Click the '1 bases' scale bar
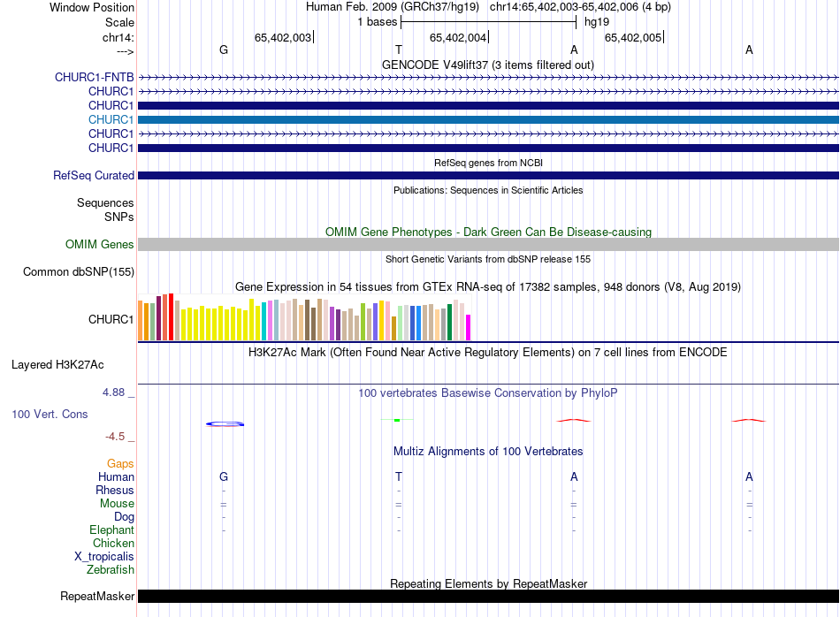The width and height of the screenshot is (840, 617). [488, 22]
